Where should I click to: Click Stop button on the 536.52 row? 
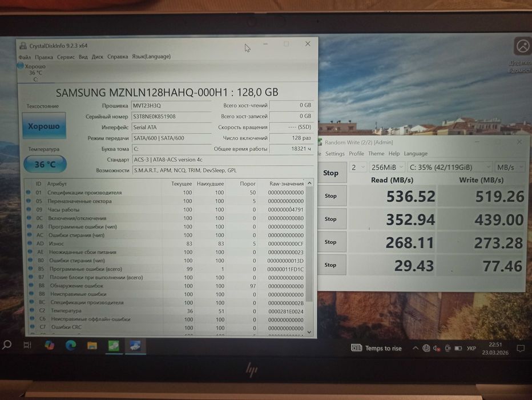click(332, 195)
